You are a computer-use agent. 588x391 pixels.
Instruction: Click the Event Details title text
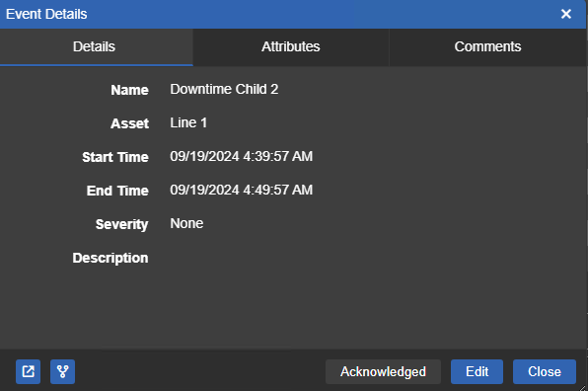click(46, 14)
